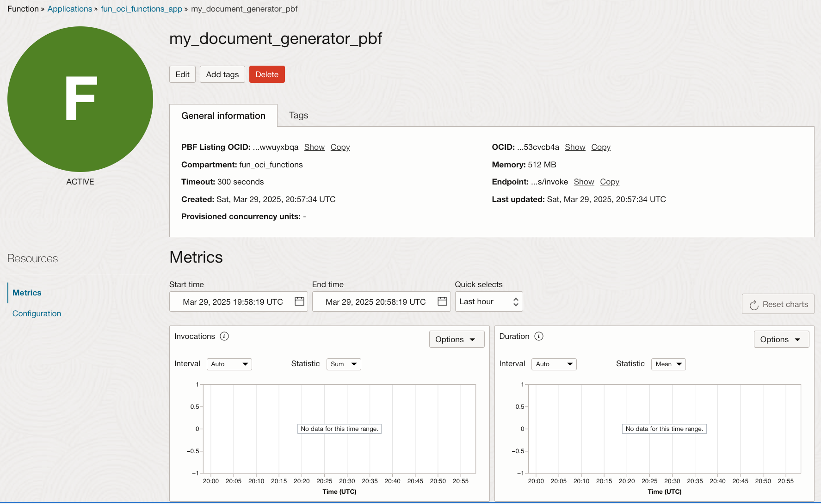Click the green F function avatar
Viewport: 821px width, 504px height.
(80, 99)
